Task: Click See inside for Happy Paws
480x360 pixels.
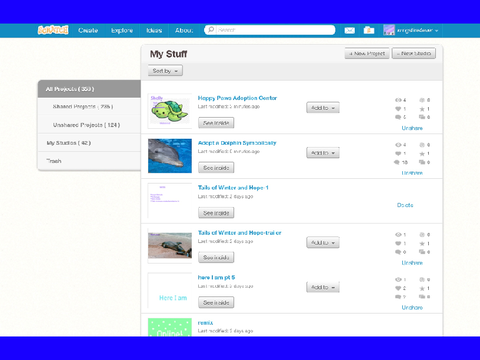Action: (x=216, y=123)
